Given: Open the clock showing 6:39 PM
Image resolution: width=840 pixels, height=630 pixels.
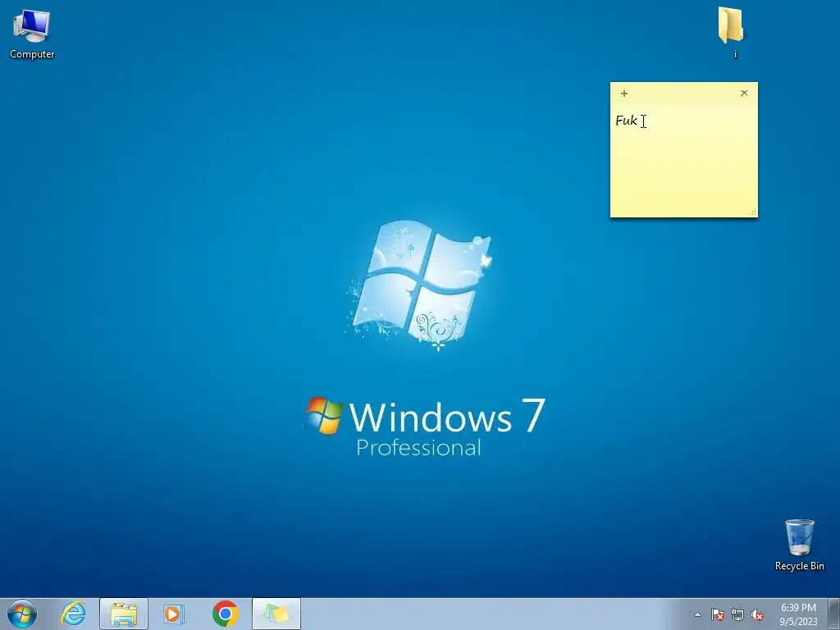Looking at the screenshot, I should 798,614.
